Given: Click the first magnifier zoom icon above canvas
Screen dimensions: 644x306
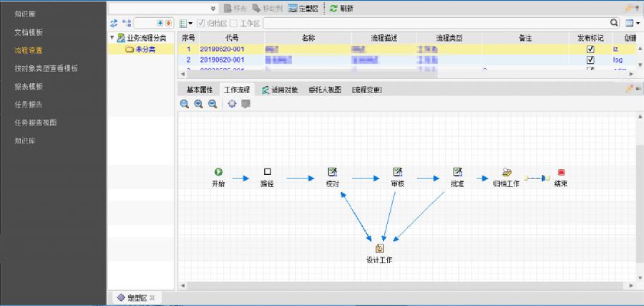Looking at the screenshot, I should point(185,104).
